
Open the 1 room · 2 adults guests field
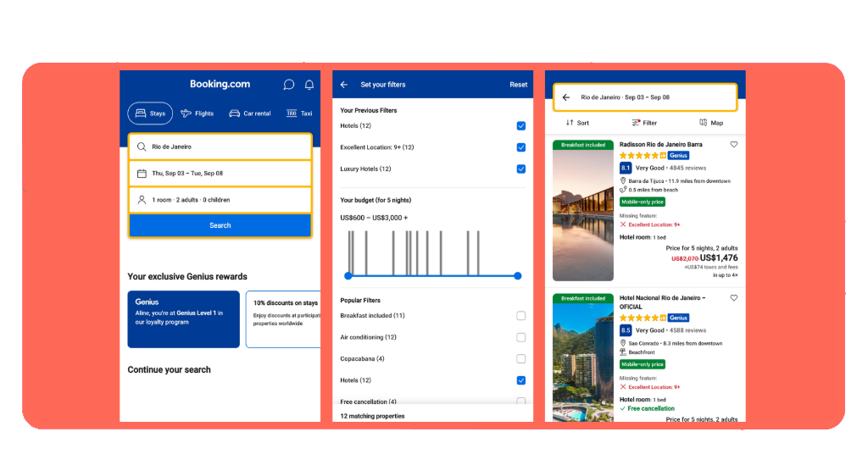220,200
